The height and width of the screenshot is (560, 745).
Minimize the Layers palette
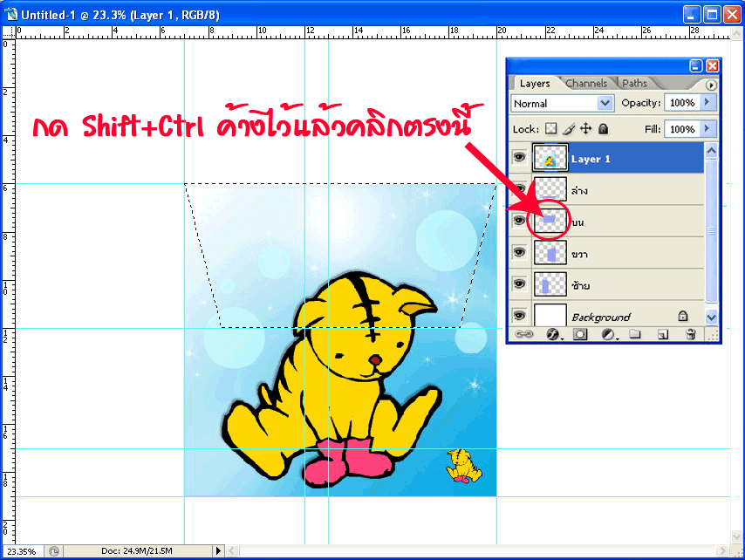click(x=696, y=66)
